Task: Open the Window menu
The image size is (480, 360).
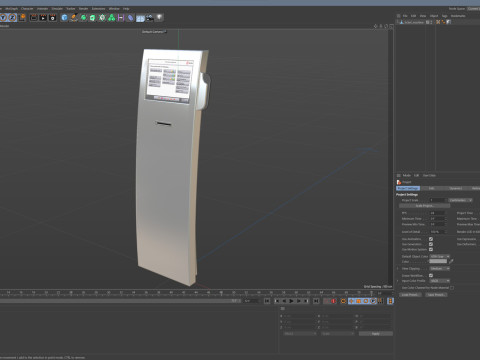Action: point(114,9)
